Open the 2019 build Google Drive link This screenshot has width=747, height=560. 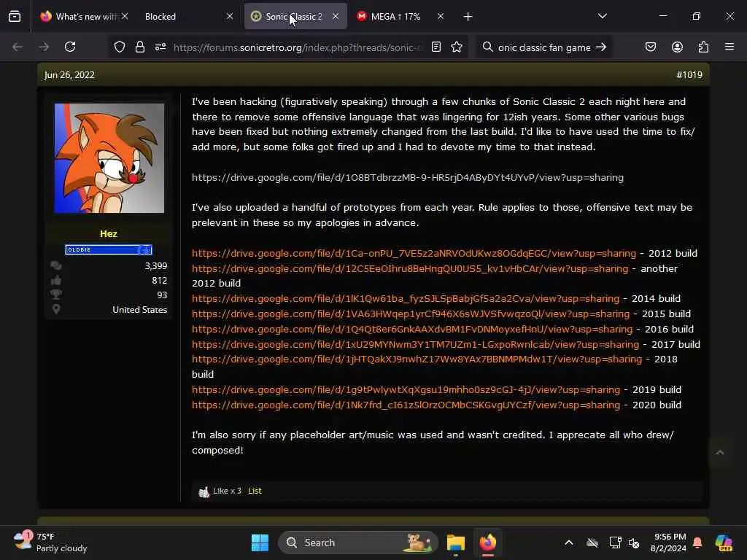pyautogui.click(x=406, y=389)
